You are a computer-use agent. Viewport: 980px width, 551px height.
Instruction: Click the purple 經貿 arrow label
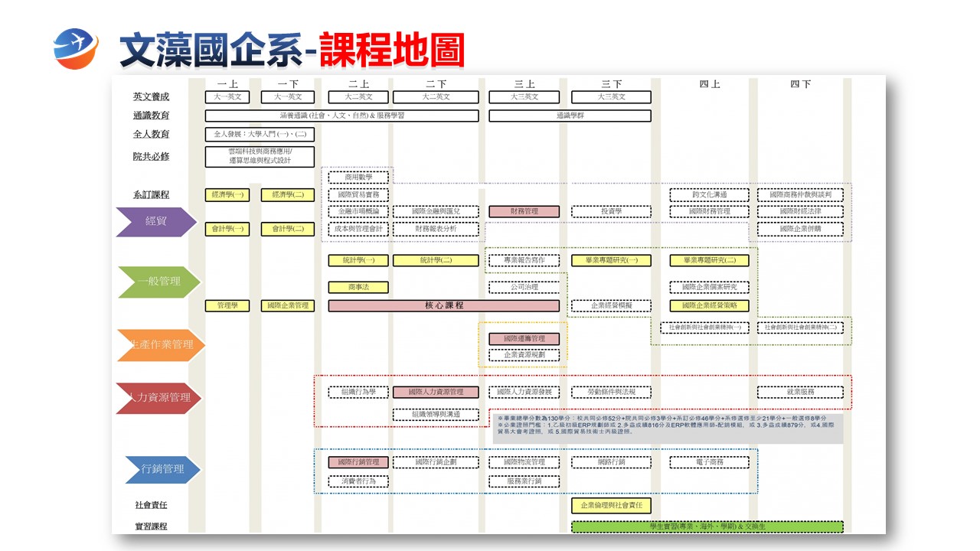click(155, 221)
